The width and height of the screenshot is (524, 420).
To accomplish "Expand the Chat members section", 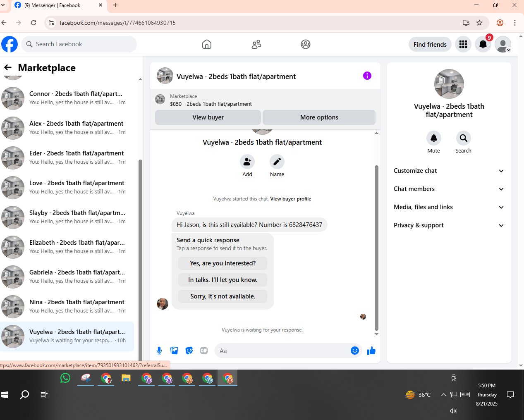I will coord(449,189).
